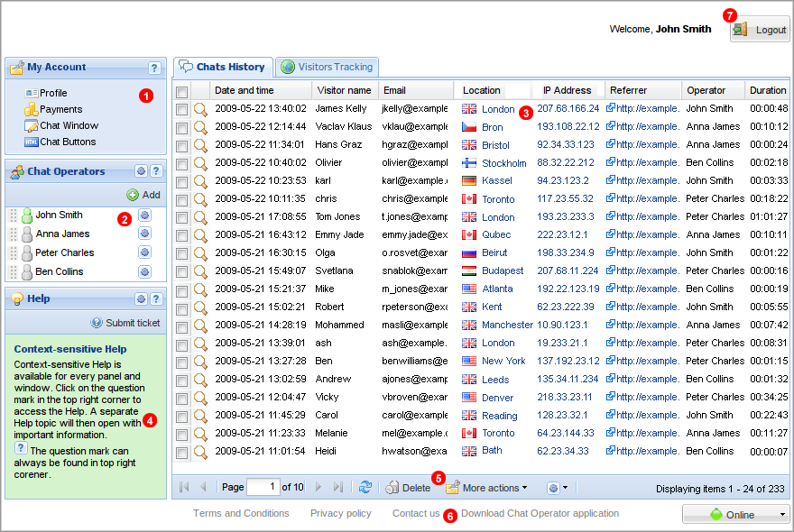Switch to Visitors Tracking tab

point(328,67)
